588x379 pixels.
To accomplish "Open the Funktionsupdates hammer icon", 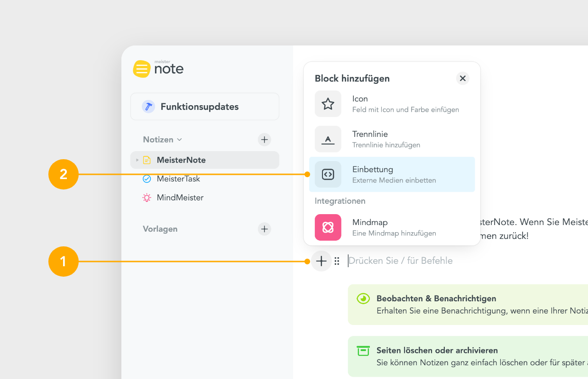I will (x=148, y=107).
